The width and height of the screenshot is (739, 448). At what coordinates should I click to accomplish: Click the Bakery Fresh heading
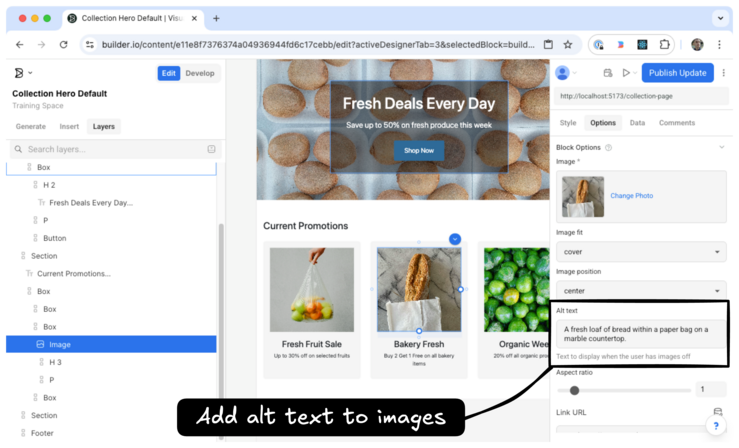(x=419, y=344)
